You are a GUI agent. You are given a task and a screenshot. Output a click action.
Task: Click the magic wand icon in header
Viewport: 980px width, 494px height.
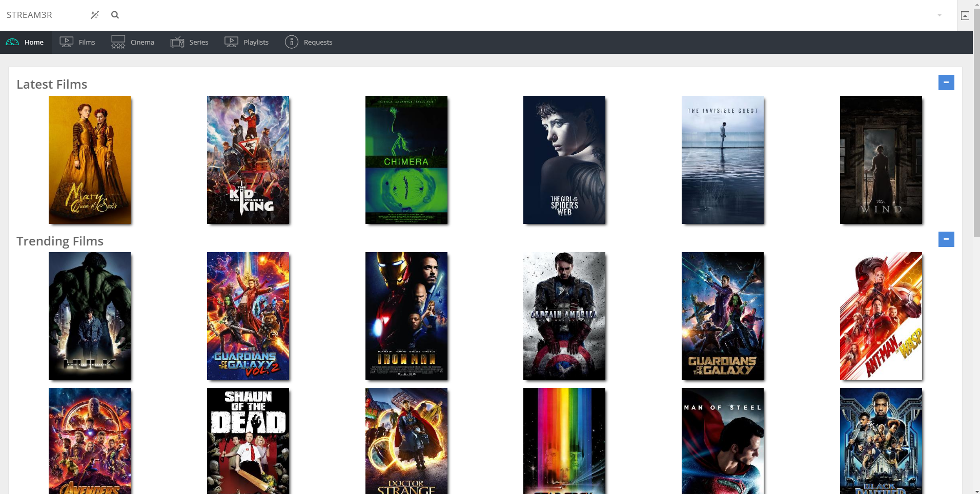click(x=95, y=15)
